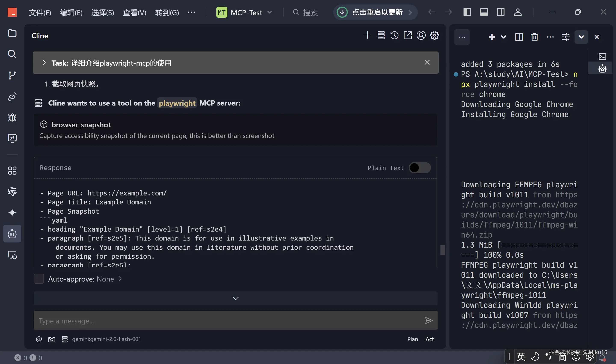
Task: Switch to Act mode
Action: pyautogui.click(x=429, y=339)
